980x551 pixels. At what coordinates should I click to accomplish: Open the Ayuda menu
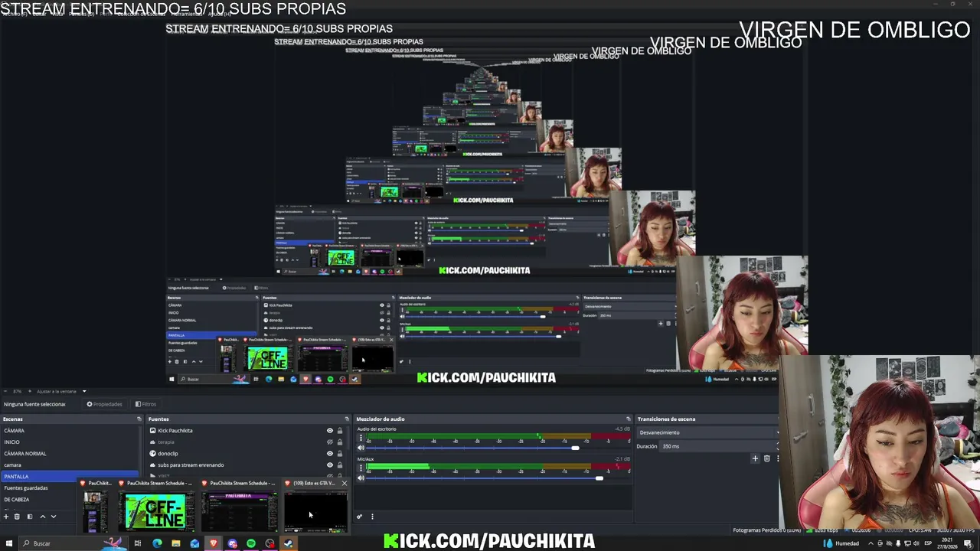pyautogui.click(x=219, y=14)
